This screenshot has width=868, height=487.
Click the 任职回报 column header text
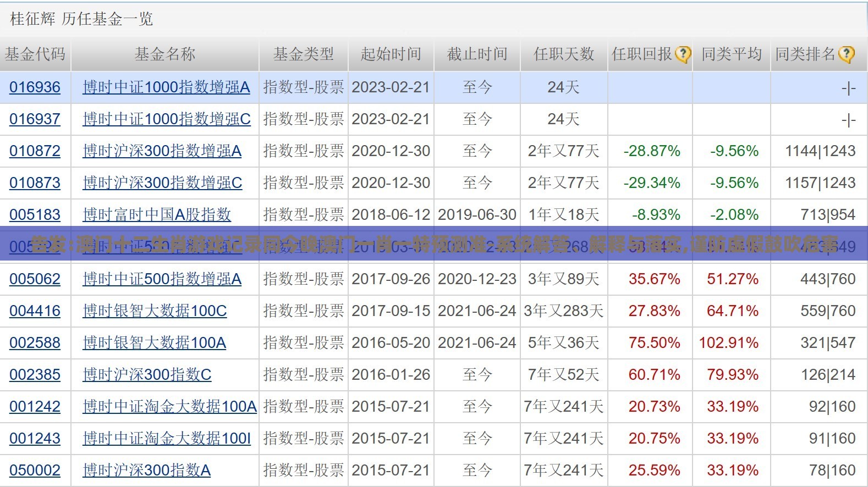click(642, 54)
